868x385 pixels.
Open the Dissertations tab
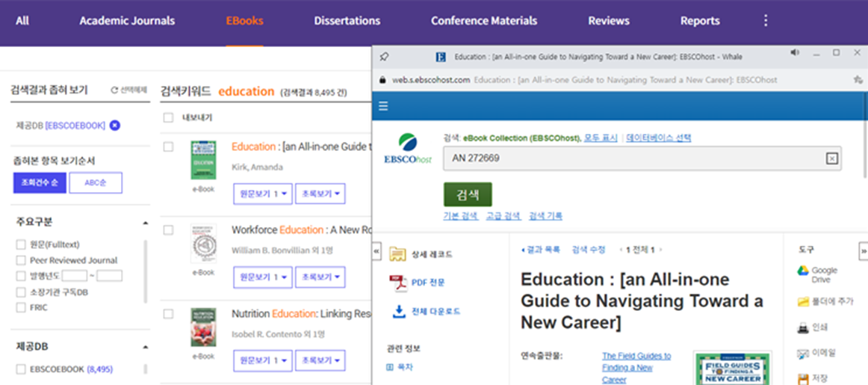coord(347,21)
